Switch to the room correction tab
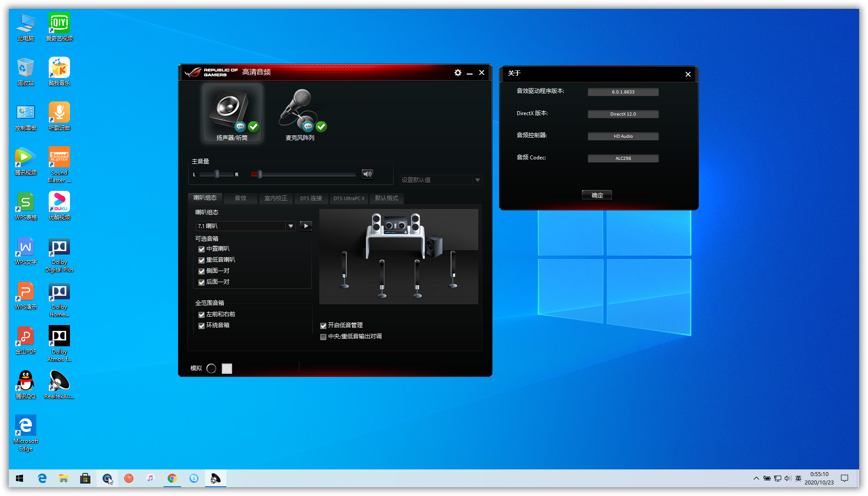868x496 pixels. coord(276,198)
